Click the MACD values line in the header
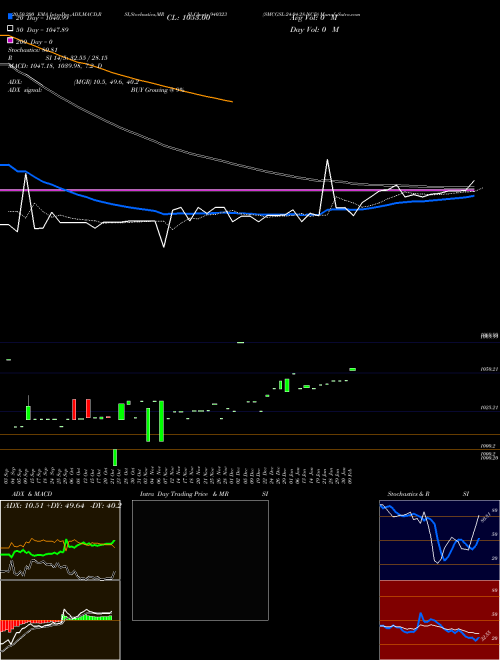Image resolution: width=500 pixels, height=660 pixels. click(55, 66)
